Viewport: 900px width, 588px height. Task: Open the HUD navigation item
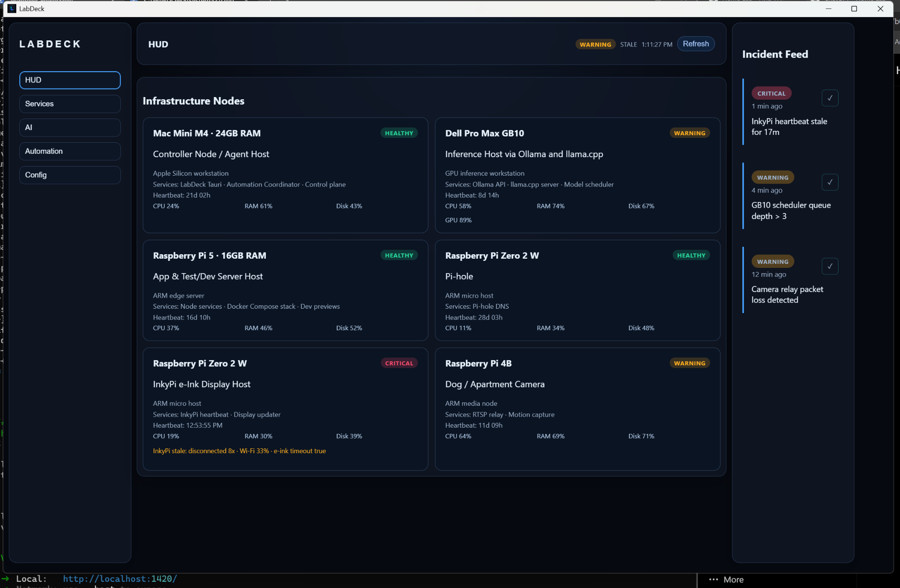point(70,80)
